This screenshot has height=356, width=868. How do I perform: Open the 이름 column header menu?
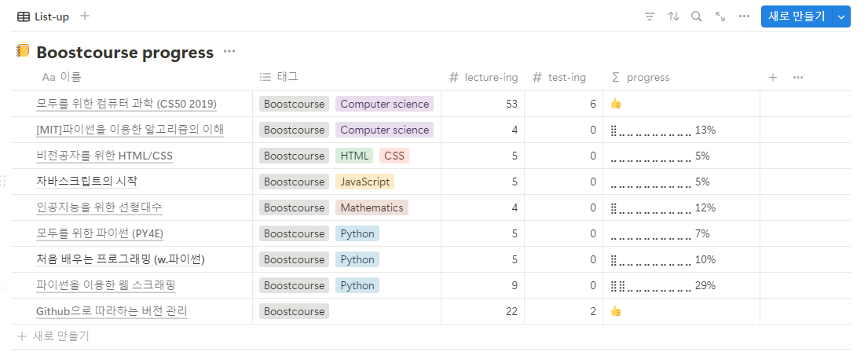coord(61,78)
